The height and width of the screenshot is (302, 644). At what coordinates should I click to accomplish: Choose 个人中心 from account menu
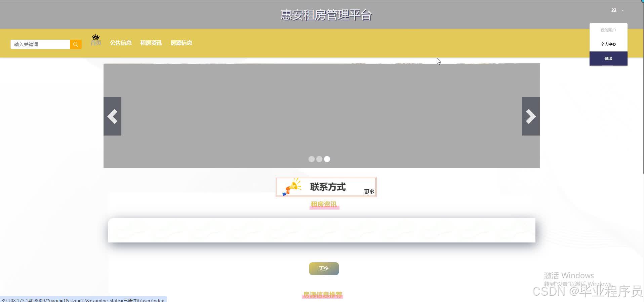point(608,44)
